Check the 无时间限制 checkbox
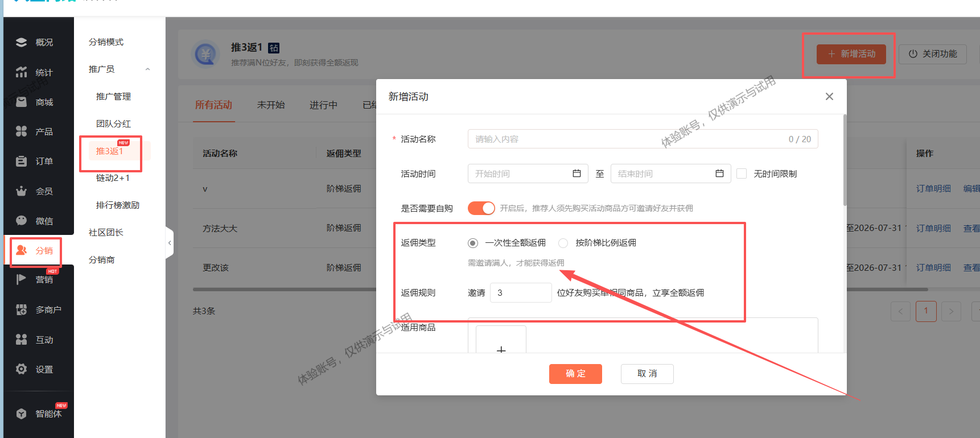The height and width of the screenshot is (438, 980). 742,173
